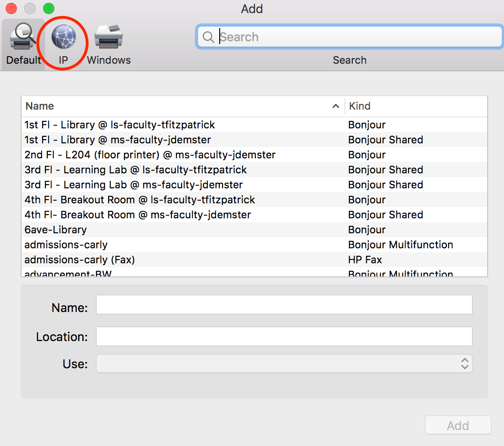Click the red close window button
This screenshot has width=504, height=446.
coord(11,8)
